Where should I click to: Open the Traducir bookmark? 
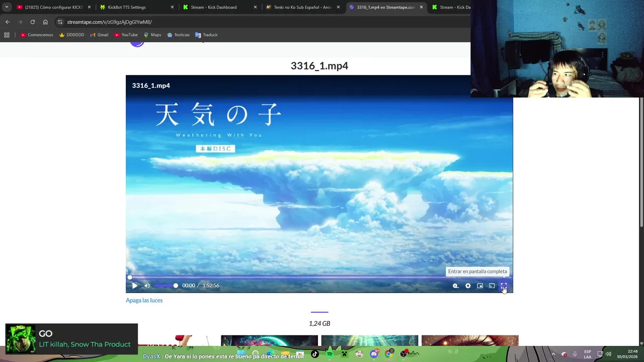(206, 35)
